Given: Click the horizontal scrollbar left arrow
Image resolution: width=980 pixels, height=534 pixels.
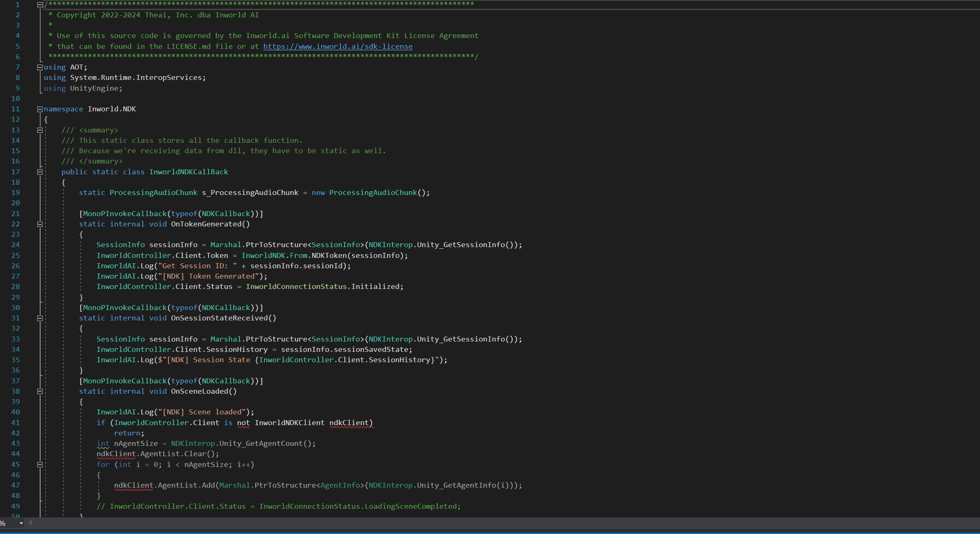Looking at the screenshot, I should (30, 523).
